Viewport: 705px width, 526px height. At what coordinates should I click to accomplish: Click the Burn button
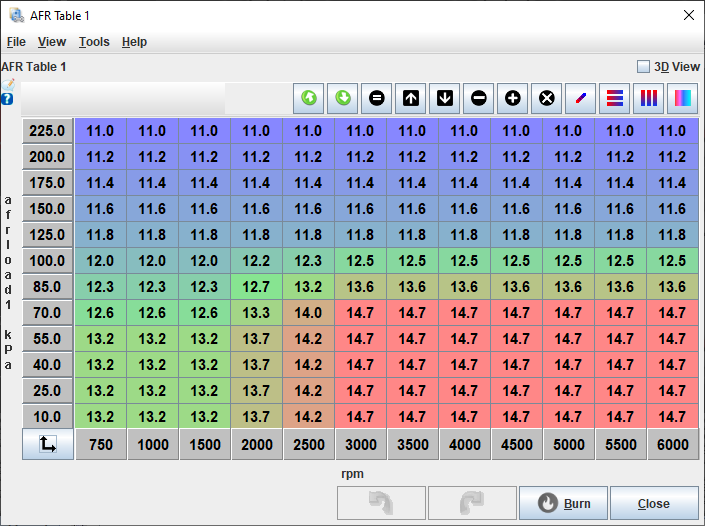point(563,503)
